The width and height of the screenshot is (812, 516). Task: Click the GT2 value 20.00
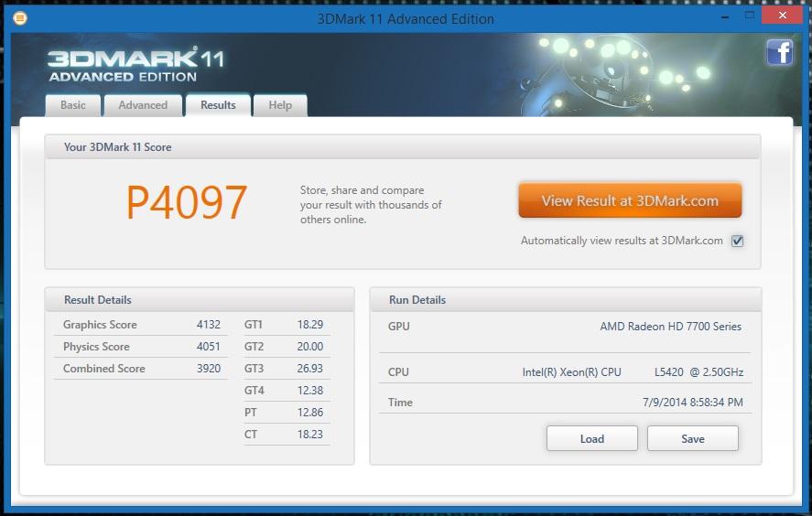310,346
